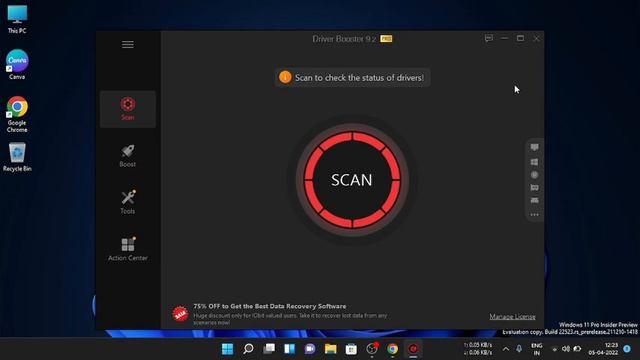Open File Explorer from the taskbar

pyautogui.click(x=331, y=349)
